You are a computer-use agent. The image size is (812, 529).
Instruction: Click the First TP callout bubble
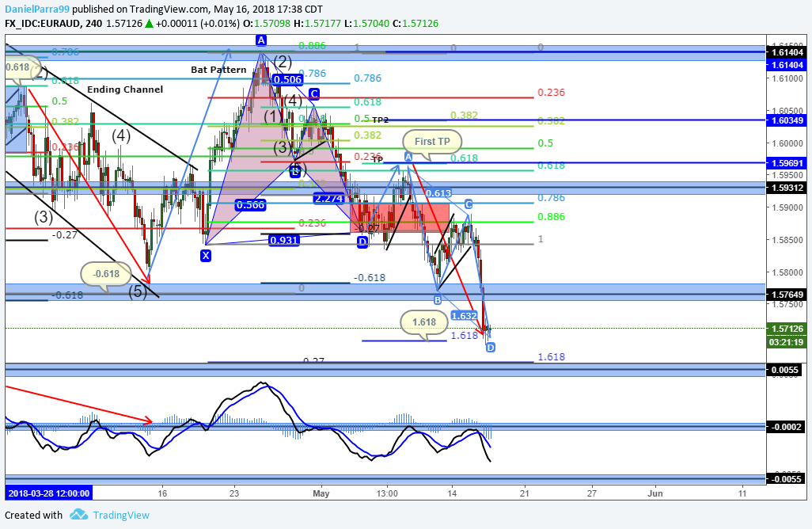tap(432, 142)
